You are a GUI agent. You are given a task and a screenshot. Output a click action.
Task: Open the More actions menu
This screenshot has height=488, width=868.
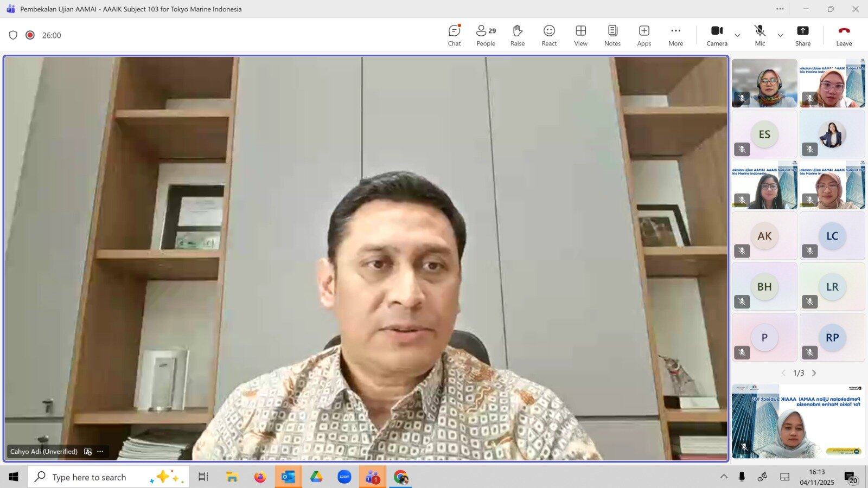[675, 35]
